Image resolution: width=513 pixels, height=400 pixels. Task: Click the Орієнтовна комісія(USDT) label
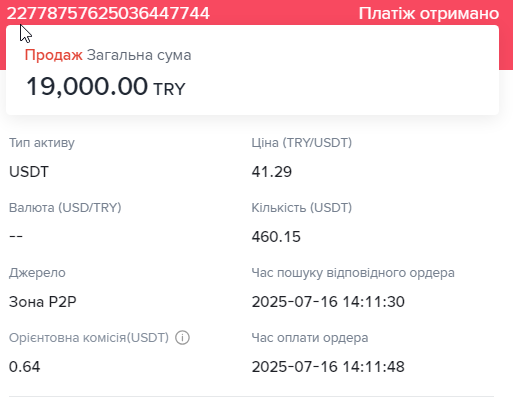click(89, 338)
